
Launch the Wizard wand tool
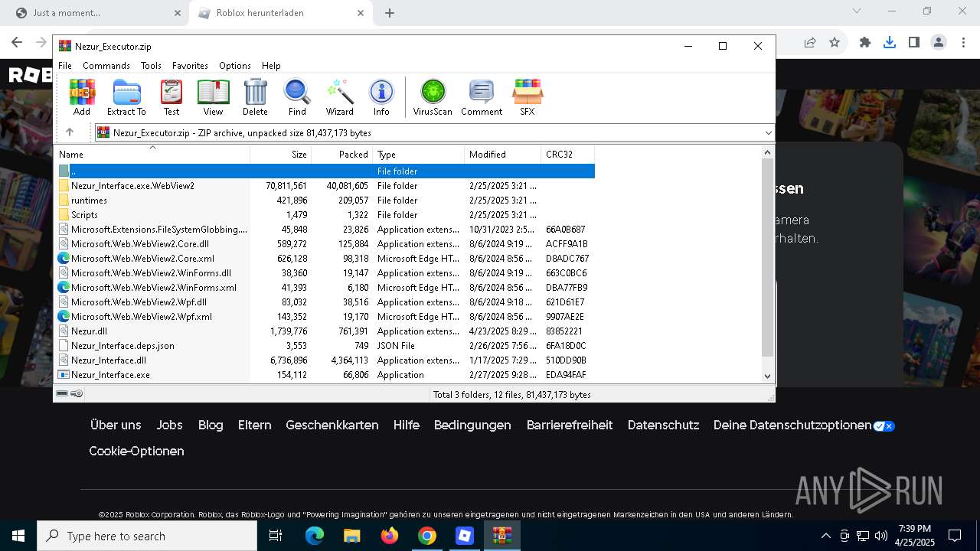(339, 97)
